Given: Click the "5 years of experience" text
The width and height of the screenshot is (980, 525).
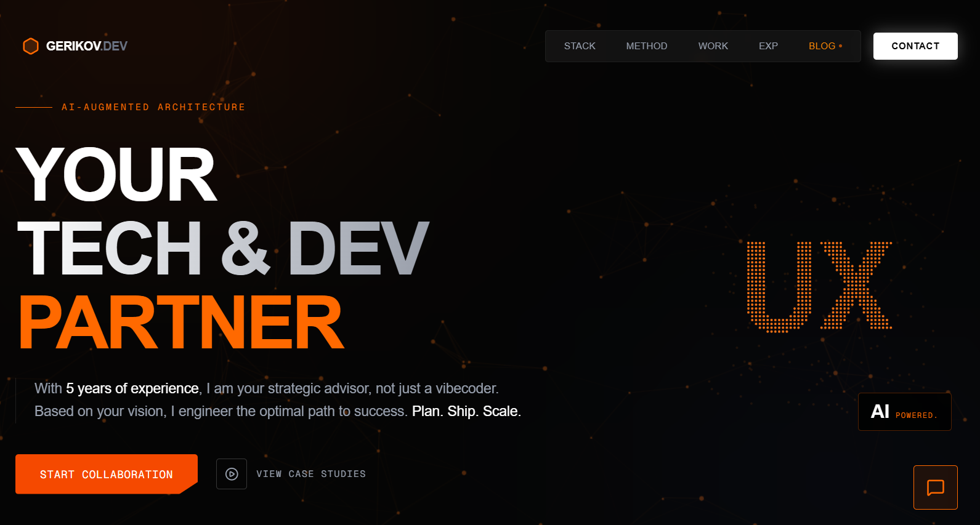Looking at the screenshot, I should tap(132, 388).
